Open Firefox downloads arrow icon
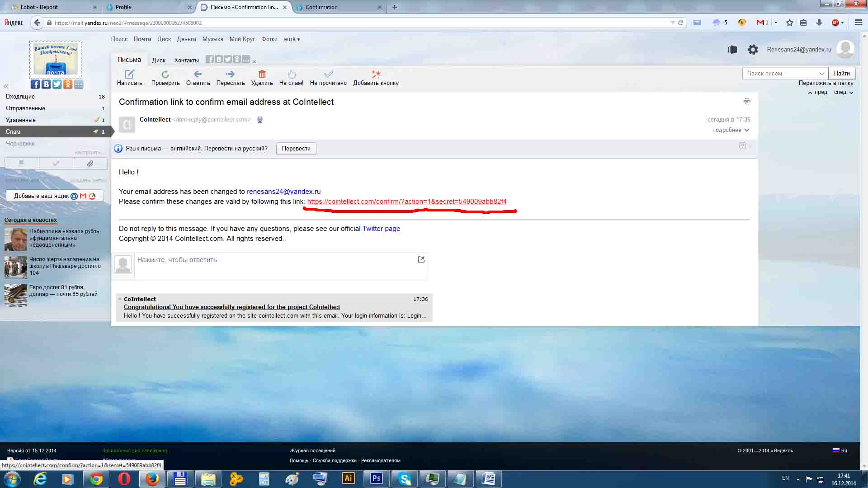868x488 pixels. 819,23
